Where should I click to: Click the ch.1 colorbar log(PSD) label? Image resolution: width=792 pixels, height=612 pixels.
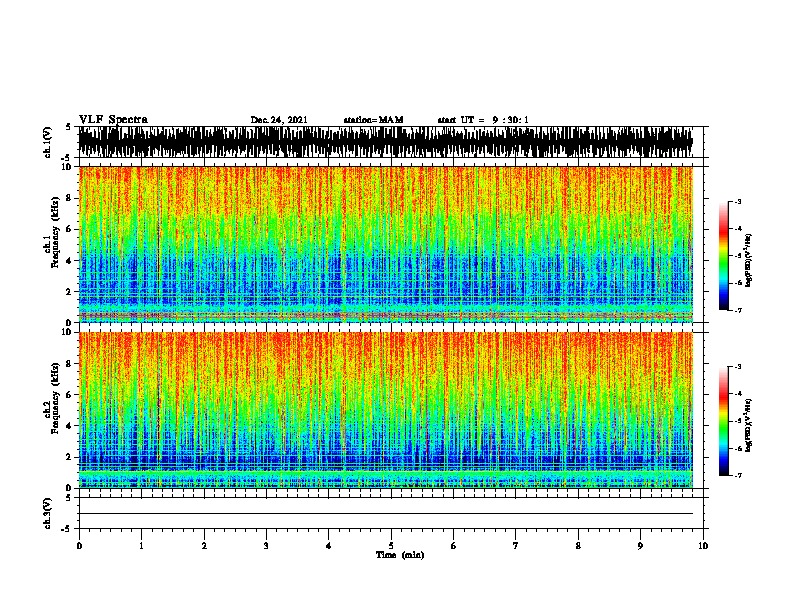(x=748, y=260)
